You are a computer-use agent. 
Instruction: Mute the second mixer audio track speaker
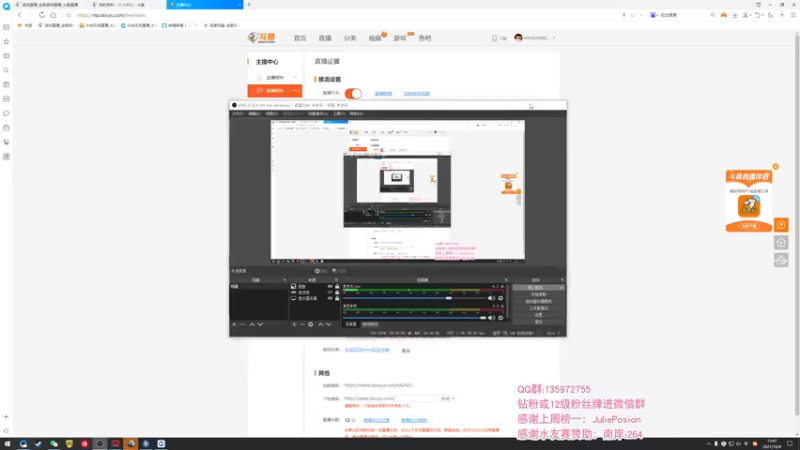click(x=491, y=318)
